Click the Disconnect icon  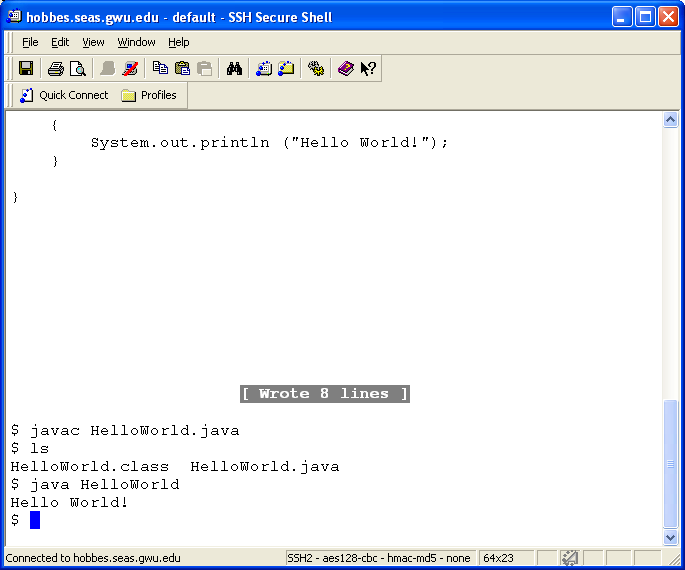point(130,68)
